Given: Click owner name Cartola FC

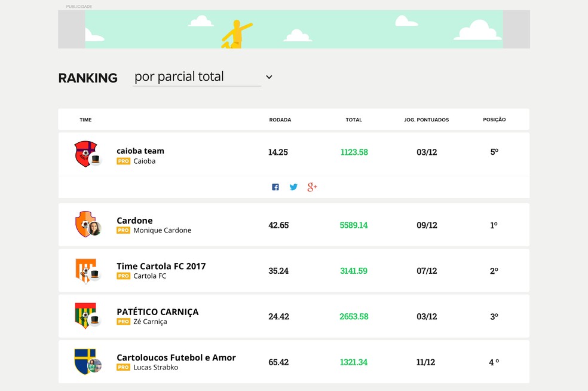Looking at the screenshot, I should [149, 276].
